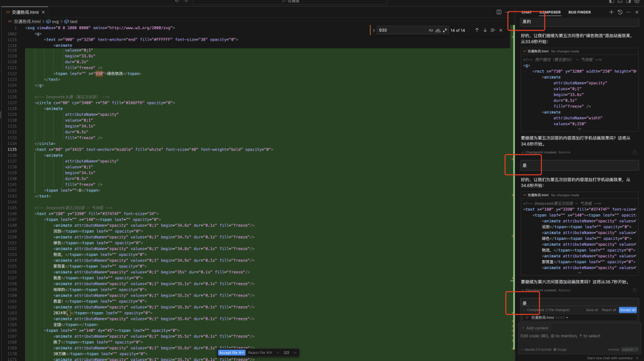Expand the first code block with rect x=730

[580, 129]
